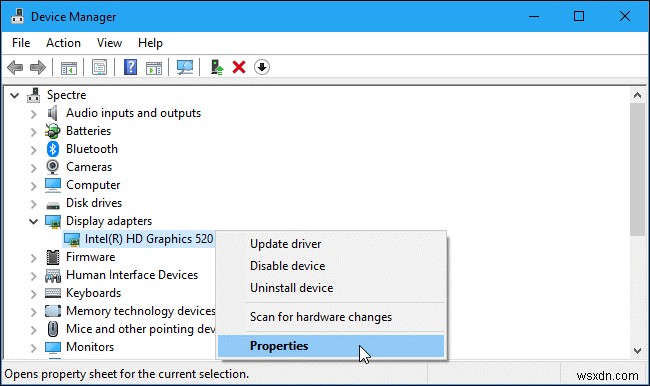The height and width of the screenshot is (386, 650).
Task: Click the Cameras webcam icon
Action: (52, 167)
